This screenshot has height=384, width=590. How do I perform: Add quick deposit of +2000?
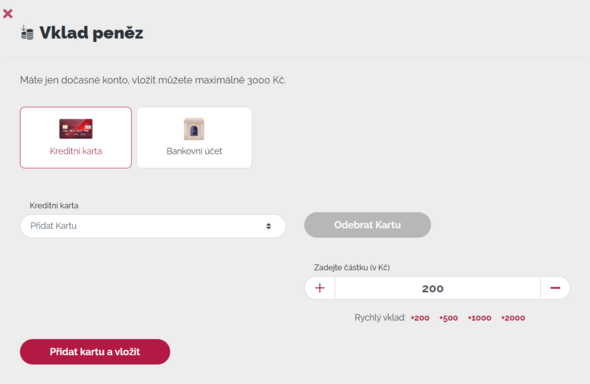pos(513,318)
